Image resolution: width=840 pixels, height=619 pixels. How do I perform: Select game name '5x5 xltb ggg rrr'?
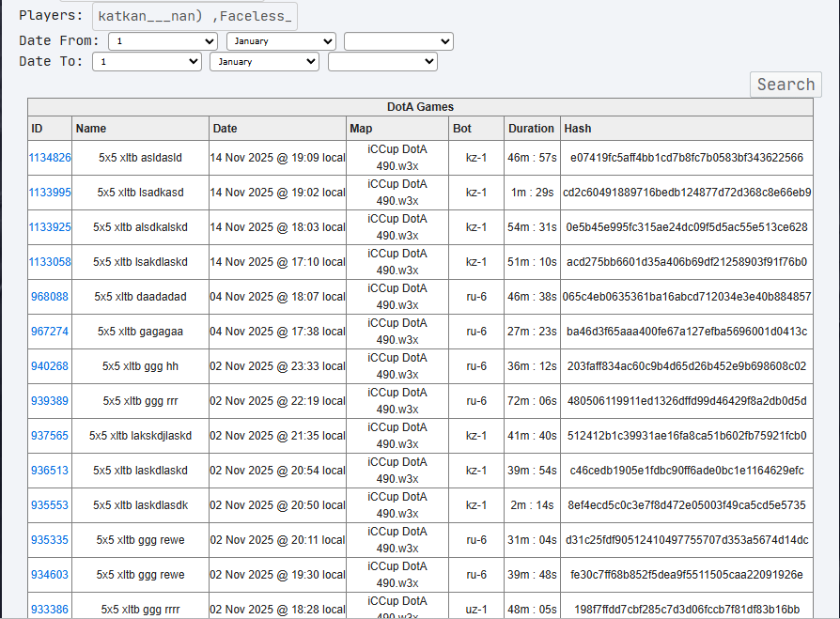pyautogui.click(x=140, y=401)
